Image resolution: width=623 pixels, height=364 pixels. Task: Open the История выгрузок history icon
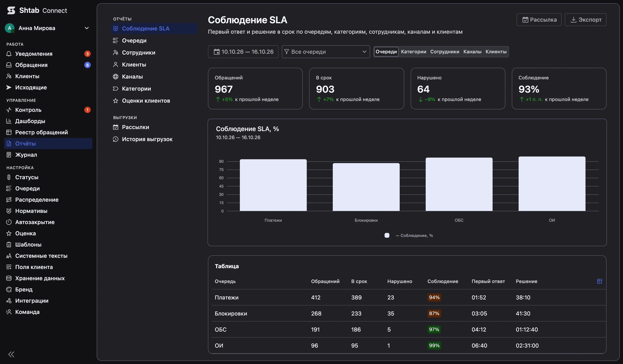click(115, 139)
